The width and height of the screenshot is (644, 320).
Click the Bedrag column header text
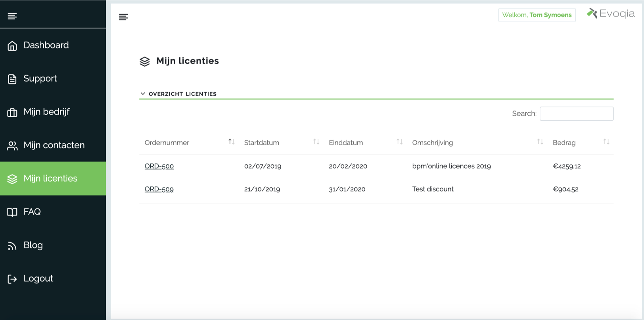pos(564,143)
